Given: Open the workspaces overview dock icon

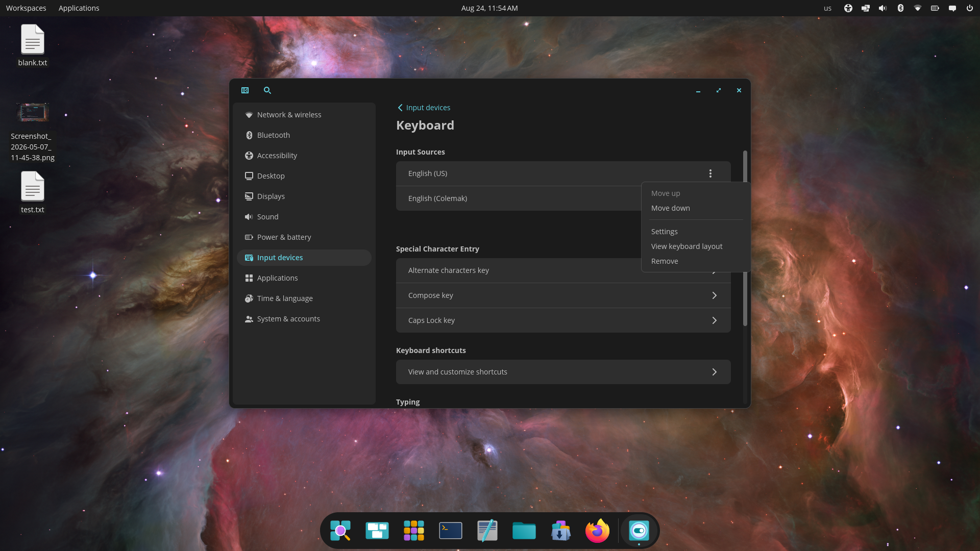Looking at the screenshot, I should pos(377,531).
